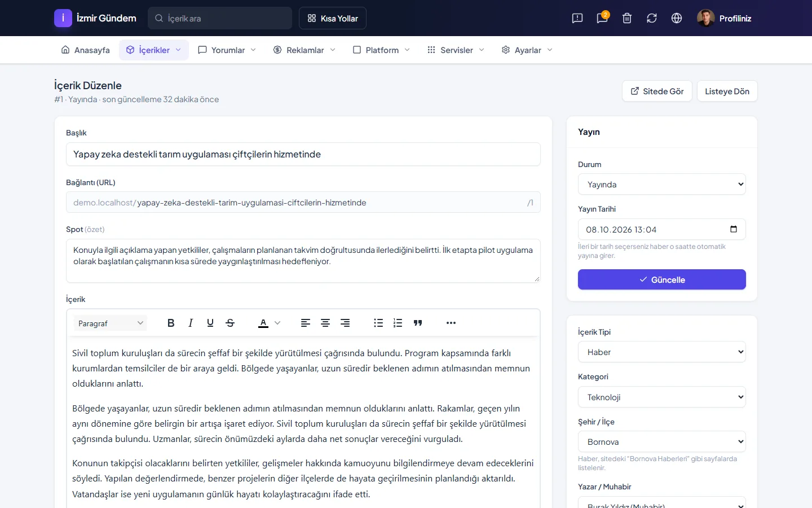Click the refresh arrows icon in the header
This screenshot has width=812, height=508.
click(x=652, y=18)
